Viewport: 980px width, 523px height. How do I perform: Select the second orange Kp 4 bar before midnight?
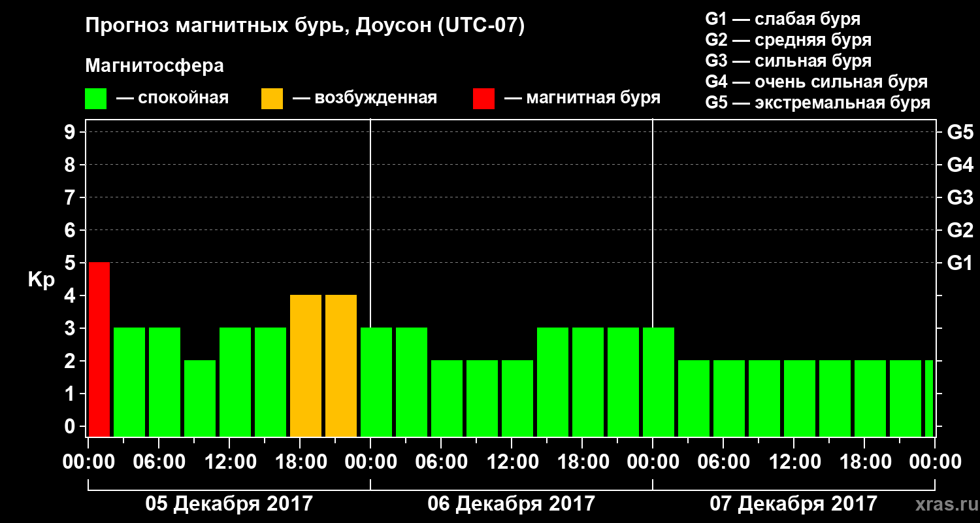tap(341, 365)
